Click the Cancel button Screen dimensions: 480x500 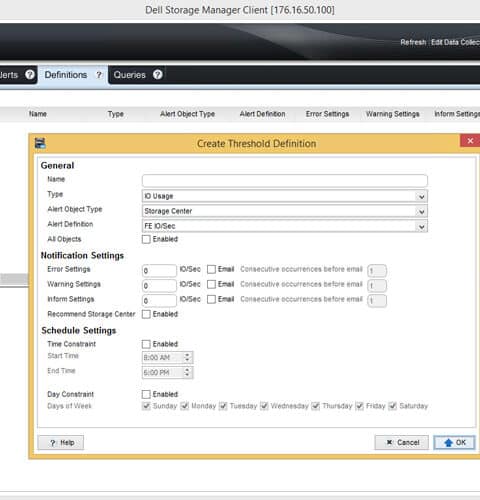[x=402, y=443]
